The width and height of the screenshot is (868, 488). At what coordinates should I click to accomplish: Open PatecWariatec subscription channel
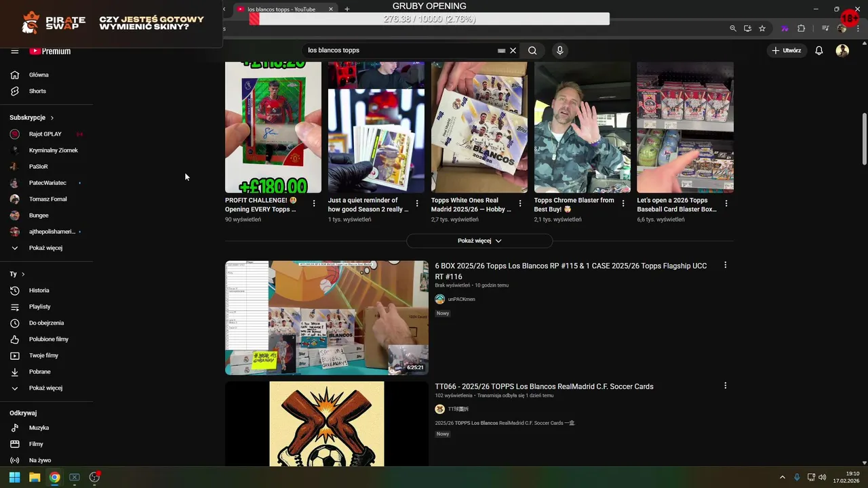(47, 183)
